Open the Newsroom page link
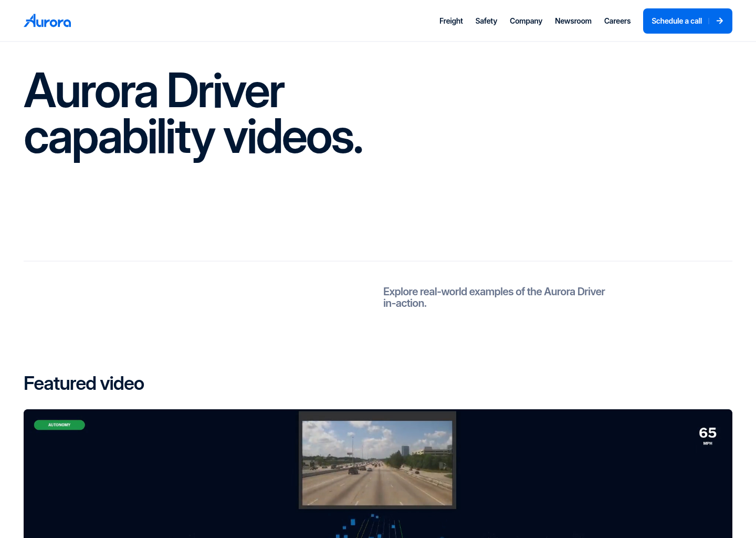Image resolution: width=756 pixels, height=538 pixels. [573, 21]
